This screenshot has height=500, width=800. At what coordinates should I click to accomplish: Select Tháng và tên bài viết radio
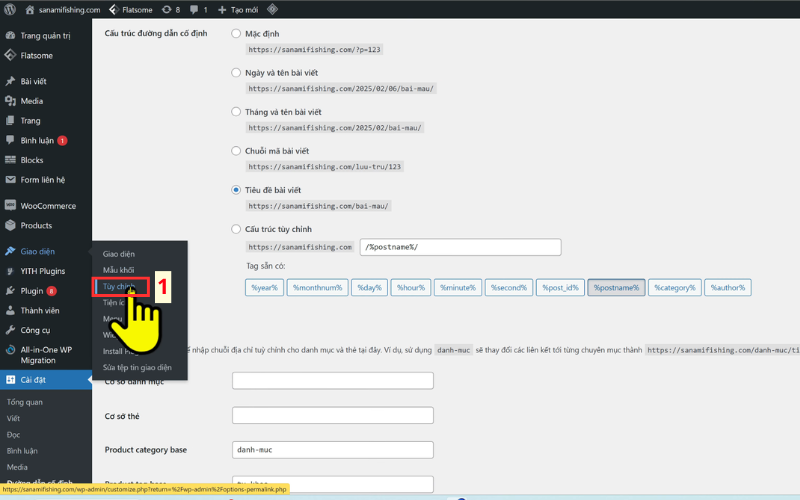click(x=236, y=112)
